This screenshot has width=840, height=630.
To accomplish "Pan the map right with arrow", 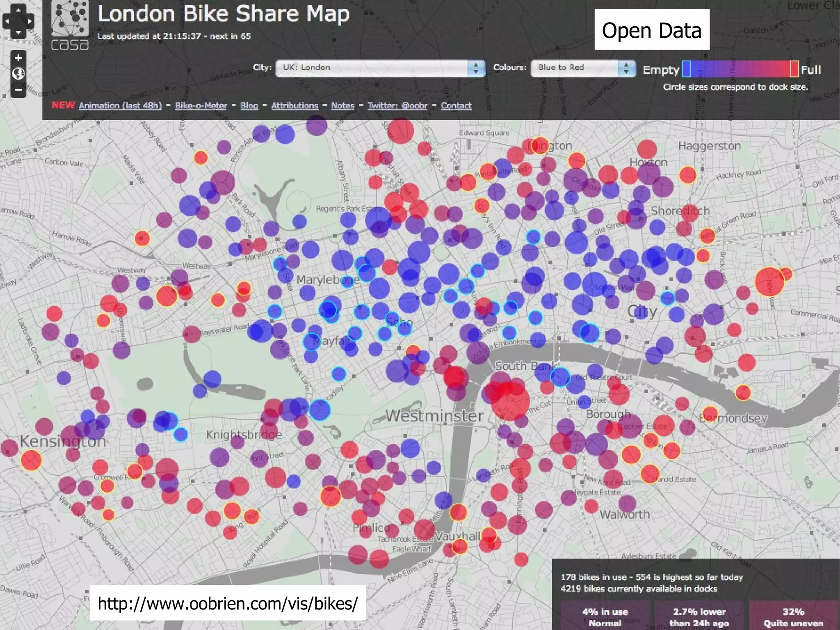I will click(30, 21).
